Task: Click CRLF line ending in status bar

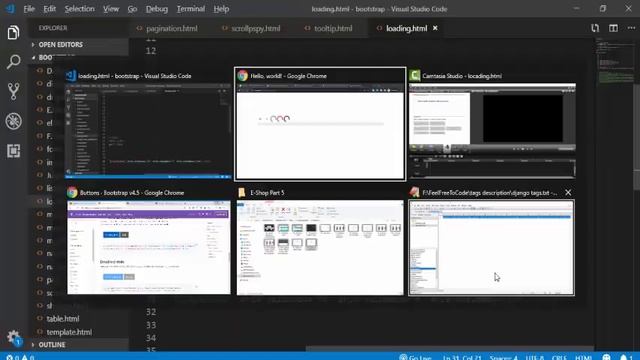Action: tap(559, 357)
